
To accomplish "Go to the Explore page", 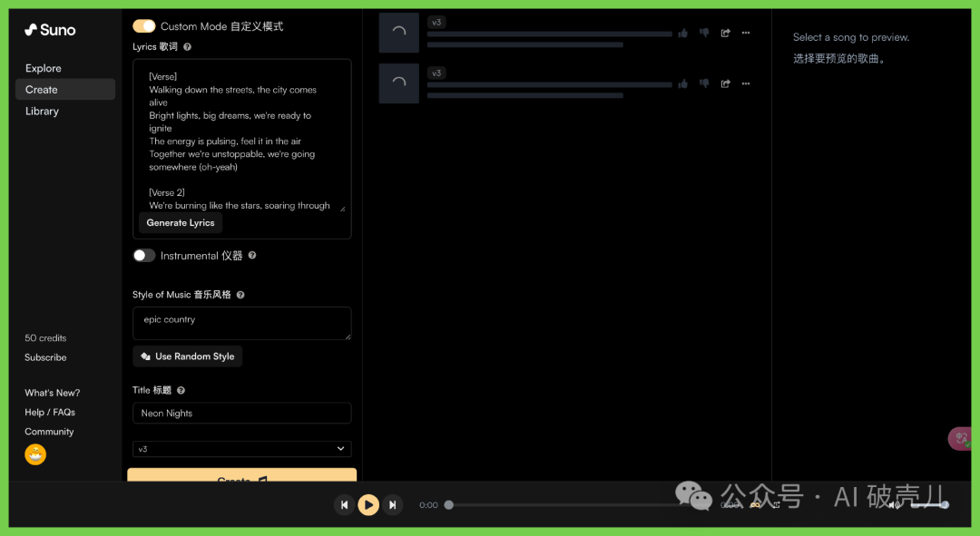I will click(x=44, y=69).
